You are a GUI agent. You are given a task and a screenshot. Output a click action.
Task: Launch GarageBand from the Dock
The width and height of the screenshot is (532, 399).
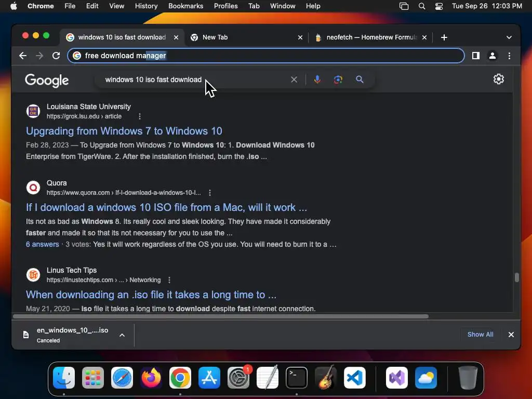tap(326, 378)
